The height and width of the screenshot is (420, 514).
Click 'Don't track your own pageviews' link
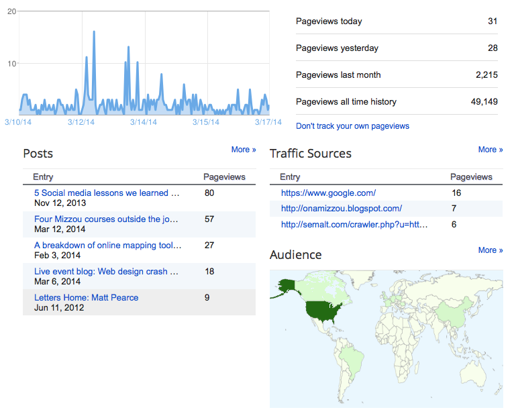352,126
